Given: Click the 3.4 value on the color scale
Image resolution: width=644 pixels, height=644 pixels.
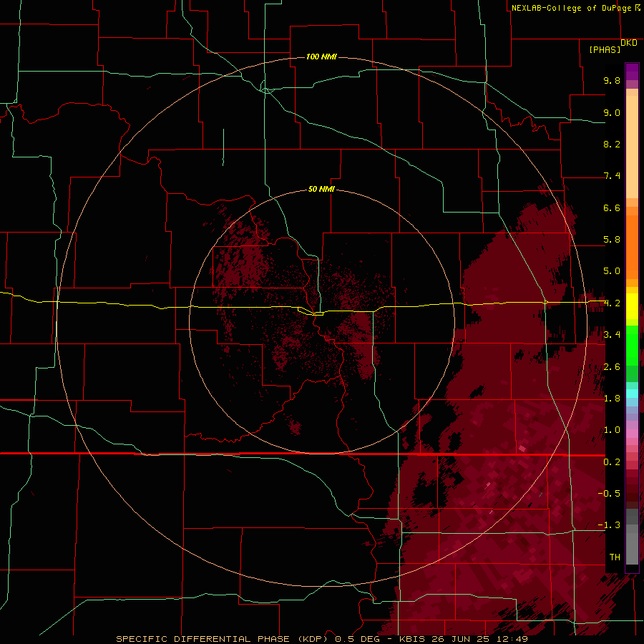Looking at the screenshot, I should 612,335.
